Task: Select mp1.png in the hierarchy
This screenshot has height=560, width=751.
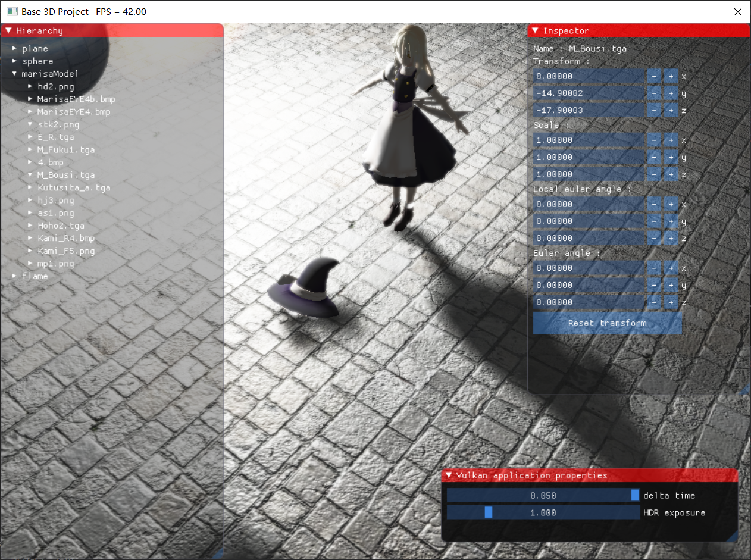Action: 55,264
